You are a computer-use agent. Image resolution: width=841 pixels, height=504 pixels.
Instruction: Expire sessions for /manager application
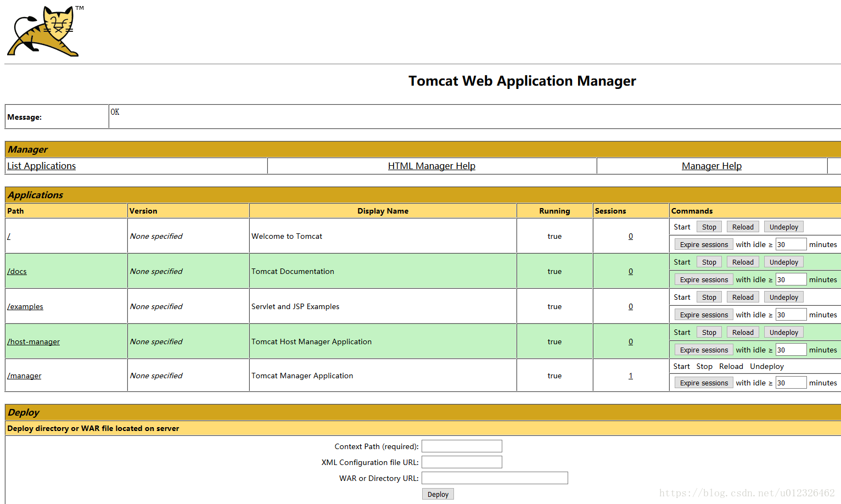[x=704, y=383]
